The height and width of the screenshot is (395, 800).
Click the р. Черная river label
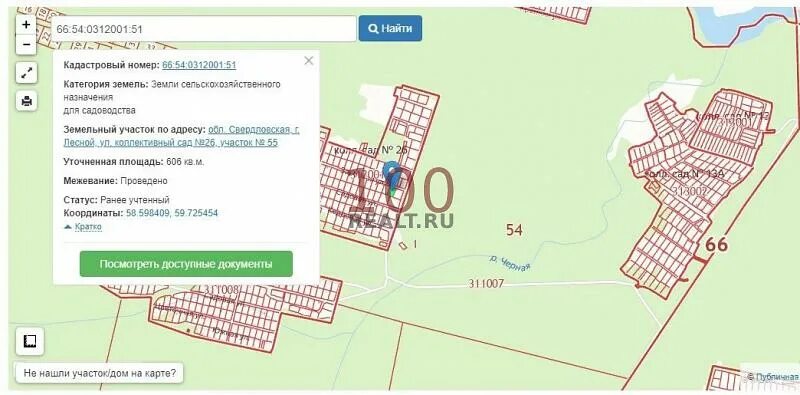point(510,263)
